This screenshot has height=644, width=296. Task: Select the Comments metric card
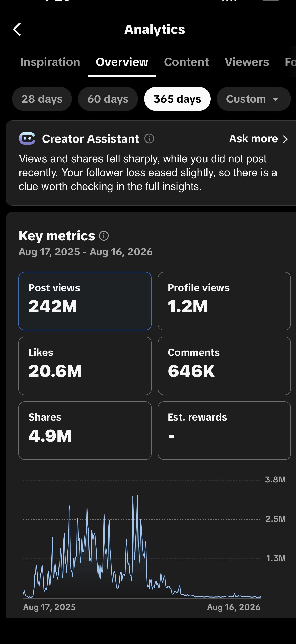pyautogui.click(x=224, y=366)
